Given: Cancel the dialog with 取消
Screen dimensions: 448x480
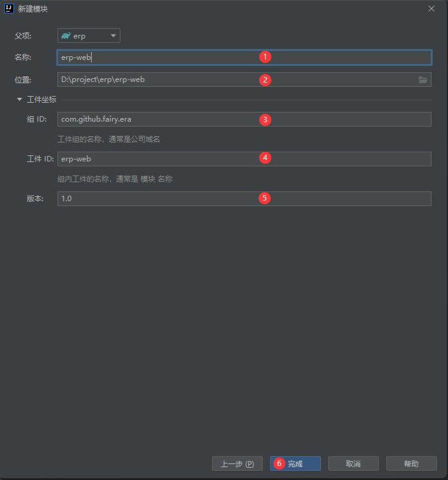Looking at the screenshot, I should tap(353, 463).
